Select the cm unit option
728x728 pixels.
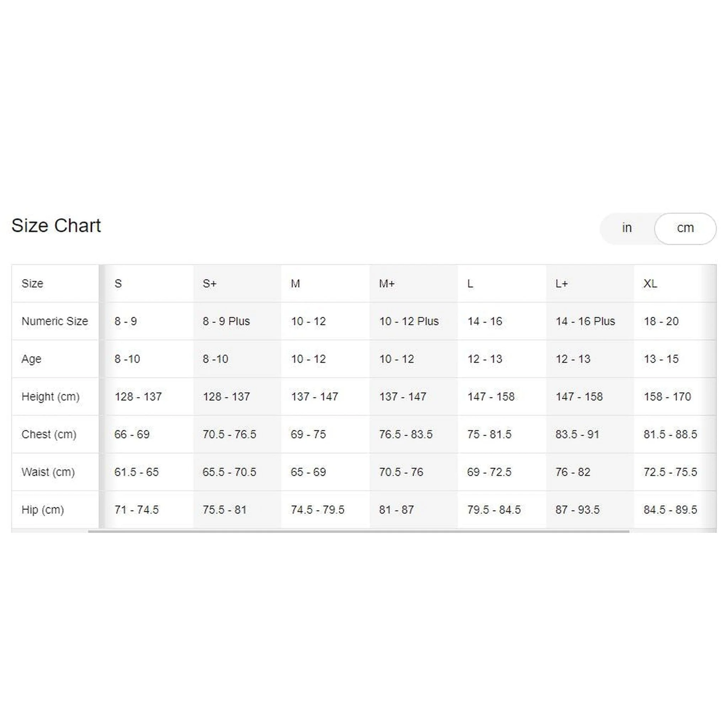tap(685, 228)
